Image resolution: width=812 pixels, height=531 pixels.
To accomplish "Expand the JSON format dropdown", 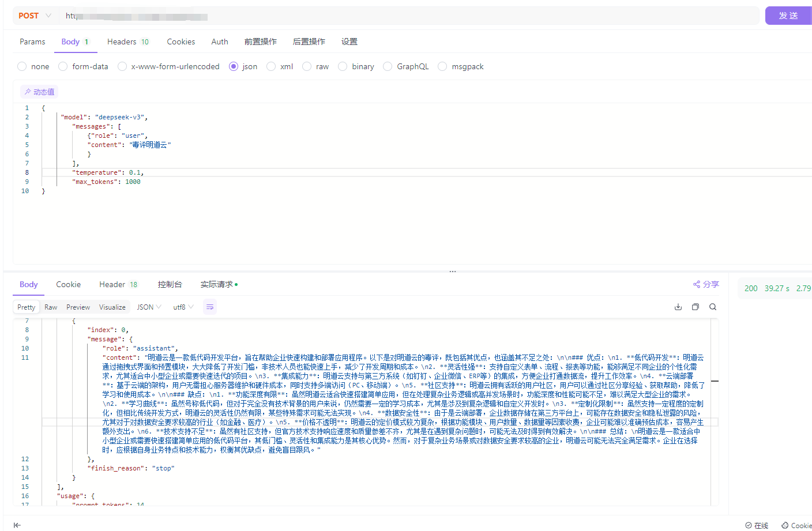I will [149, 307].
